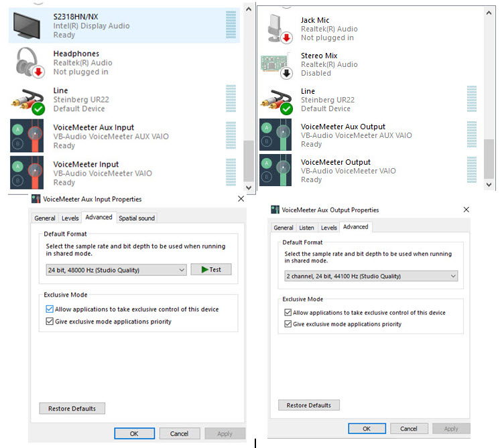Close the VoiceMeeter Aux Input Properties dialog
The image size is (500, 448).
pos(241,199)
